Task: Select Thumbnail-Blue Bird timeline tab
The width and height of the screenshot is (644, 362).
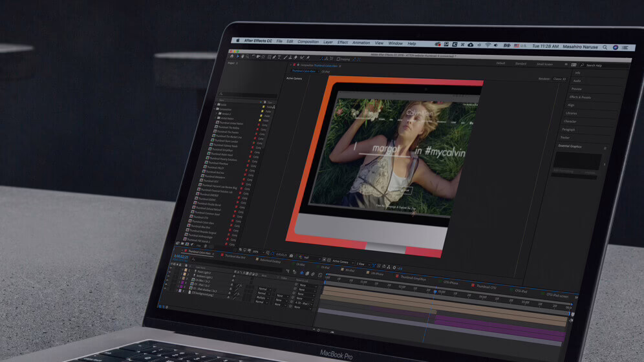Action: tap(235, 257)
